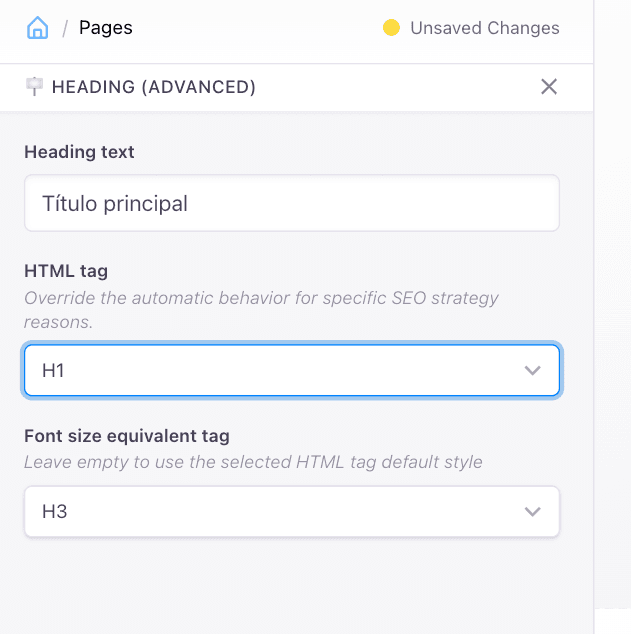Click the 'Leave empty' font size hint text
The height and width of the screenshot is (634, 631).
click(x=253, y=462)
